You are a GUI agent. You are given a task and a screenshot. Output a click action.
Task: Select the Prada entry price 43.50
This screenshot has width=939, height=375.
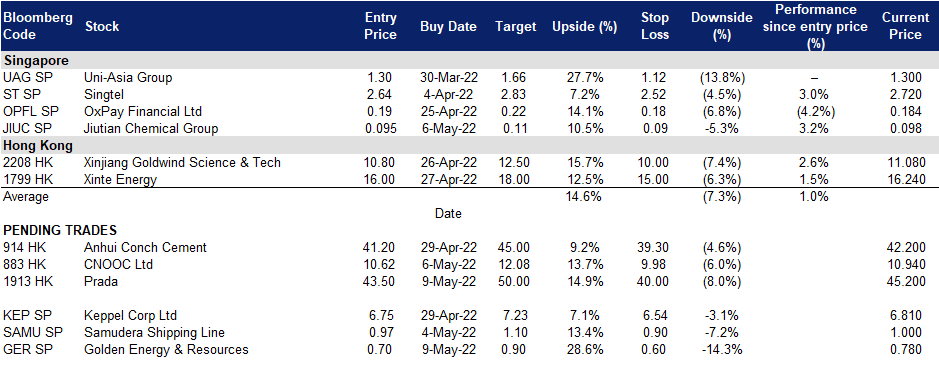[380, 282]
